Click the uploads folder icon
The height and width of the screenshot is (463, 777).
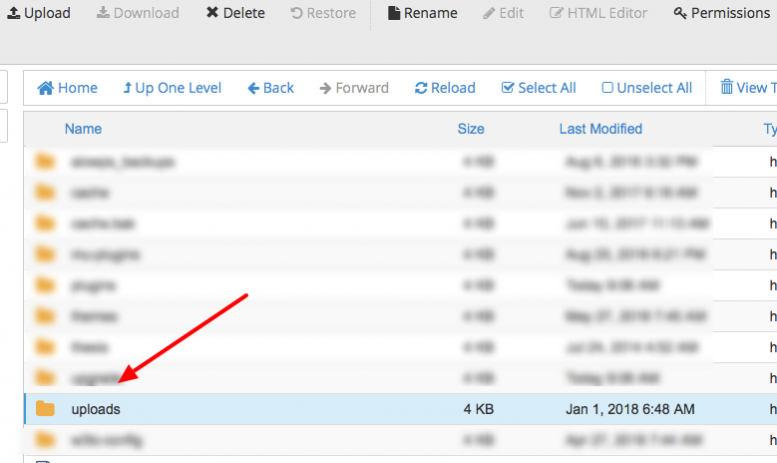coord(45,408)
